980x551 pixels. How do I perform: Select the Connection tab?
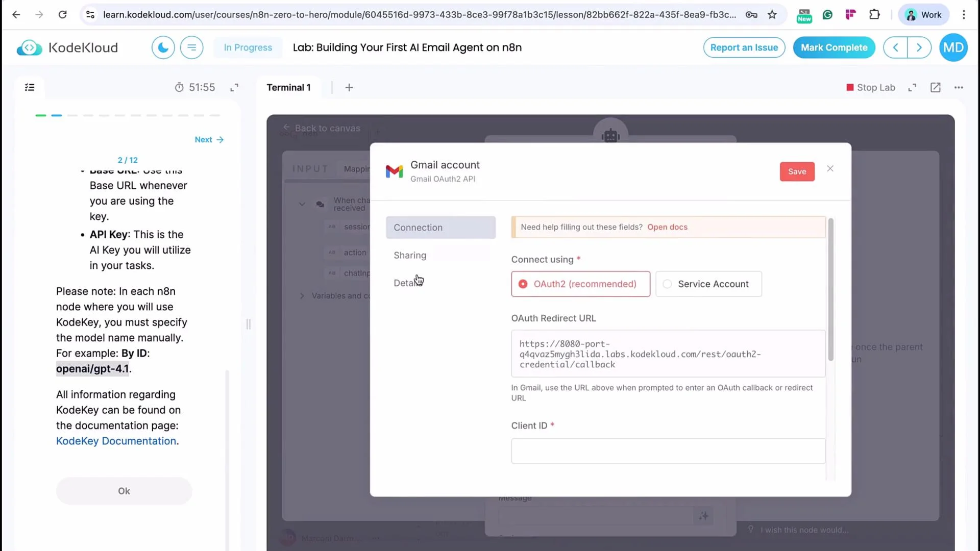tap(440, 228)
